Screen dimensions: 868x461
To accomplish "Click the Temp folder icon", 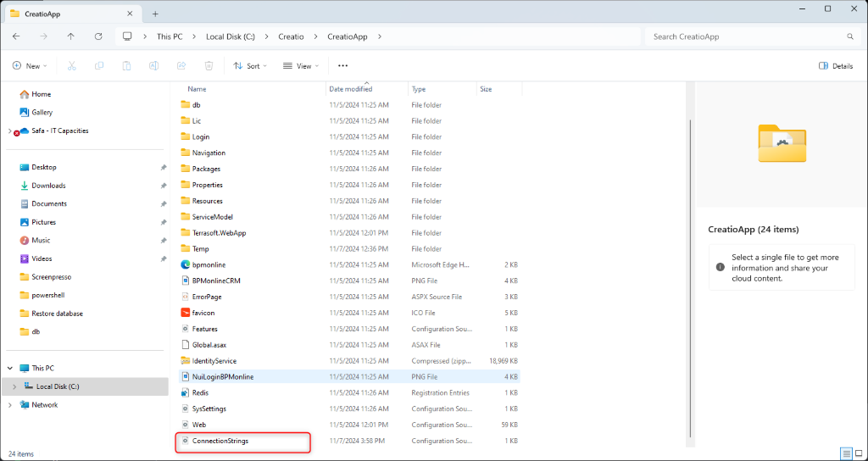I will 186,248.
